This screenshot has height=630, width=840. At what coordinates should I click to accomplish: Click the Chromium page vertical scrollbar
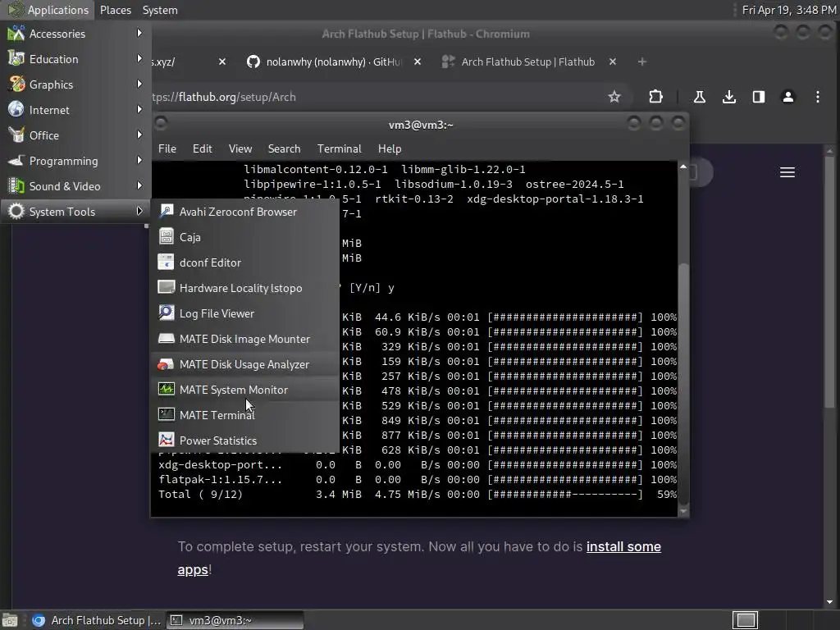(x=829, y=284)
